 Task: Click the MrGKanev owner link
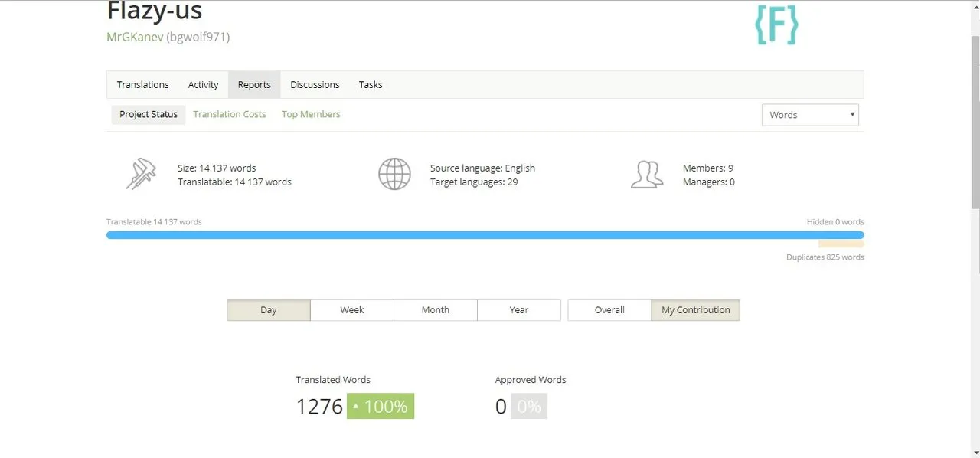click(x=135, y=37)
